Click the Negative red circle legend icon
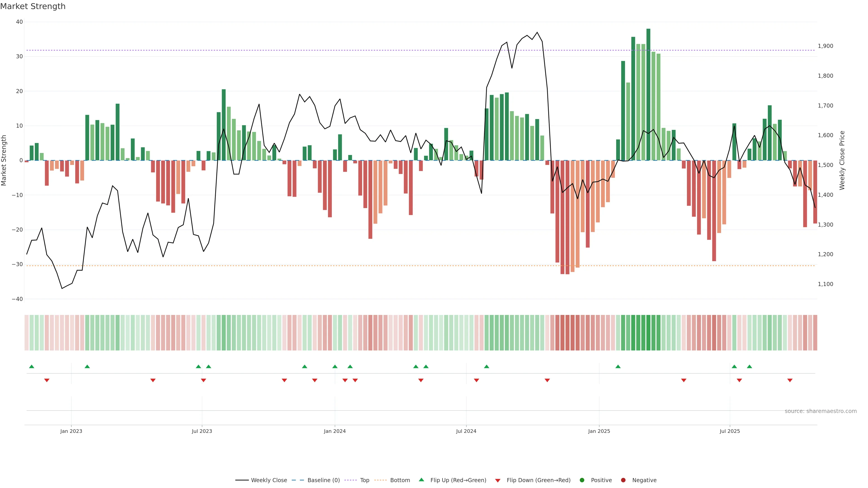868x488 pixels. click(623, 480)
